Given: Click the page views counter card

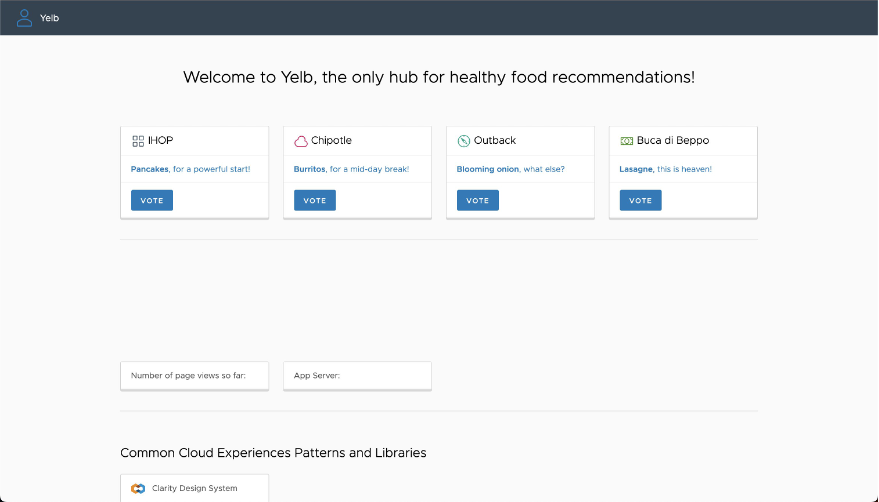Looking at the screenshot, I should (195, 376).
